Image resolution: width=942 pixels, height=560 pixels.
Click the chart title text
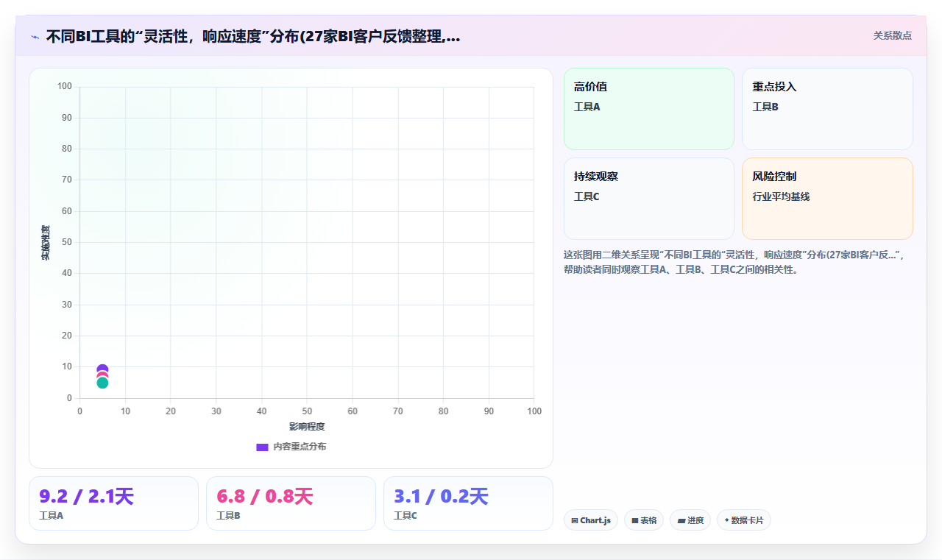click(253, 37)
